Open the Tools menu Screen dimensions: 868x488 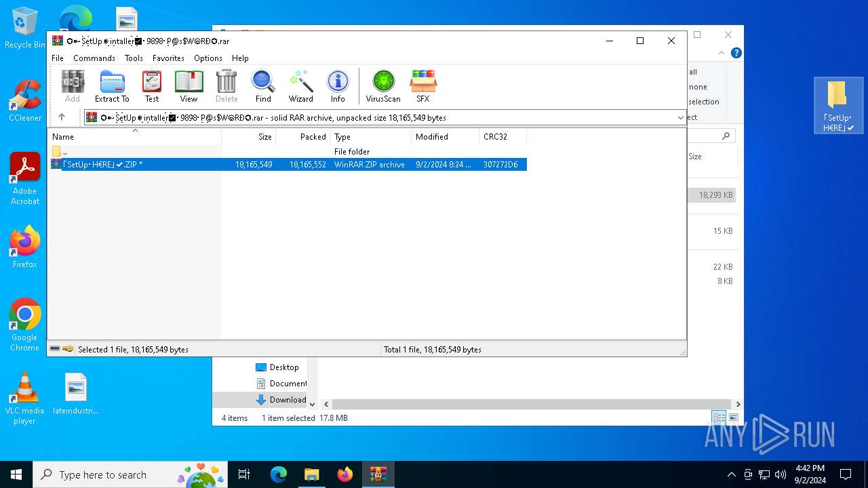click(x=134, y=58)
